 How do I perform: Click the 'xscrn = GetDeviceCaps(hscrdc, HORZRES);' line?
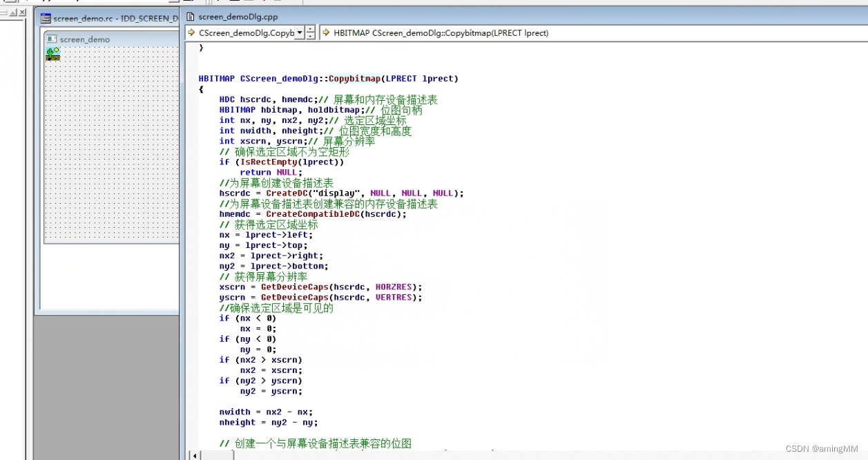(320, 287)
